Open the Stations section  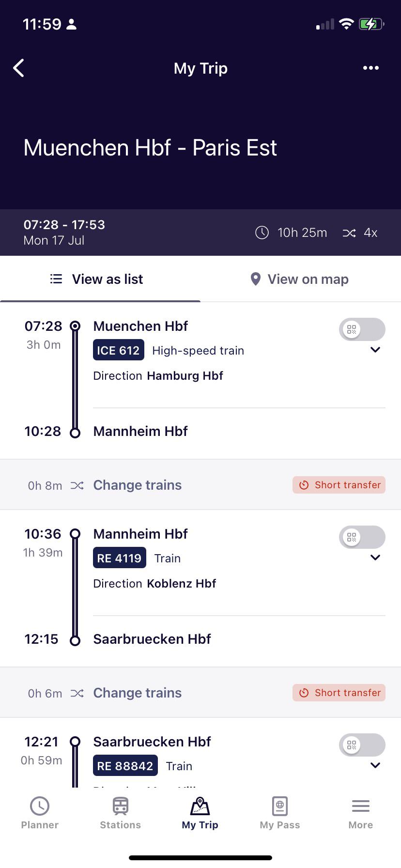coord(120,813)
